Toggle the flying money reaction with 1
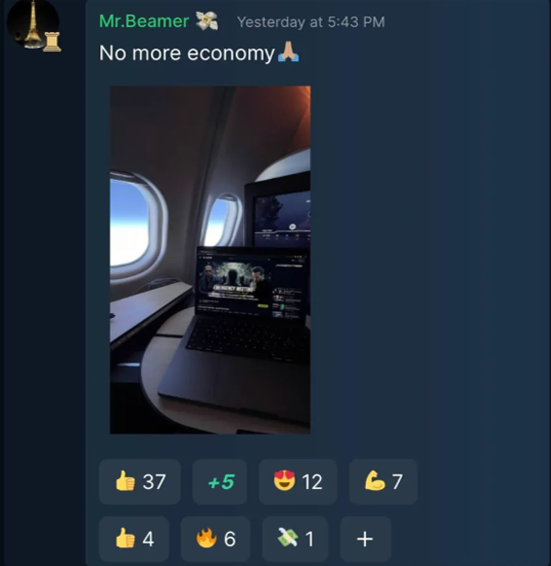The image size is (551, 566). (295, 539)
